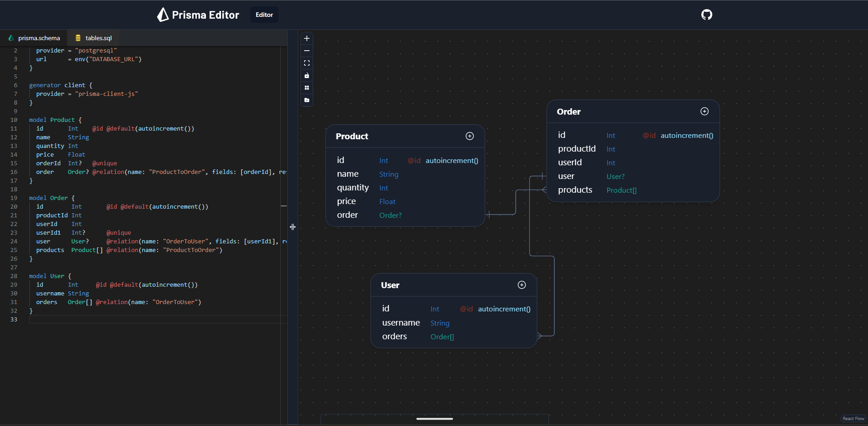Click the 'products' field on line 25

tap(50, 250)
